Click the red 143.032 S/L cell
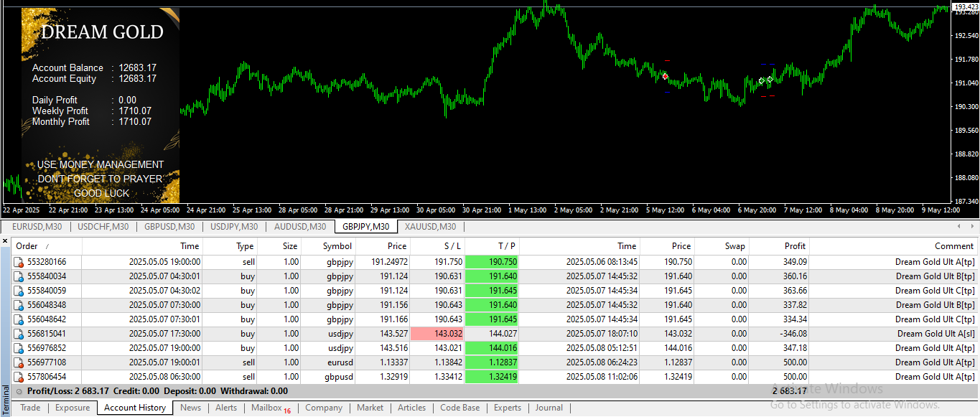 tap(437, 334)
